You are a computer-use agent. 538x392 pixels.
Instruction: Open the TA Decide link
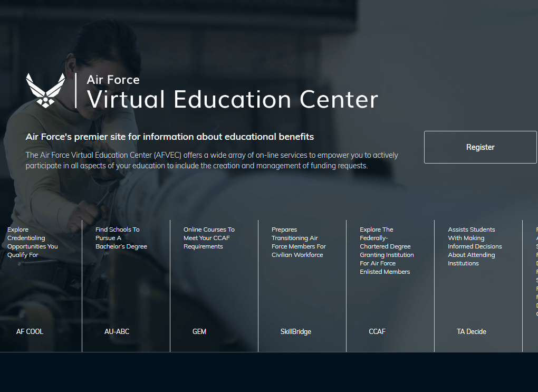[472, 331]
